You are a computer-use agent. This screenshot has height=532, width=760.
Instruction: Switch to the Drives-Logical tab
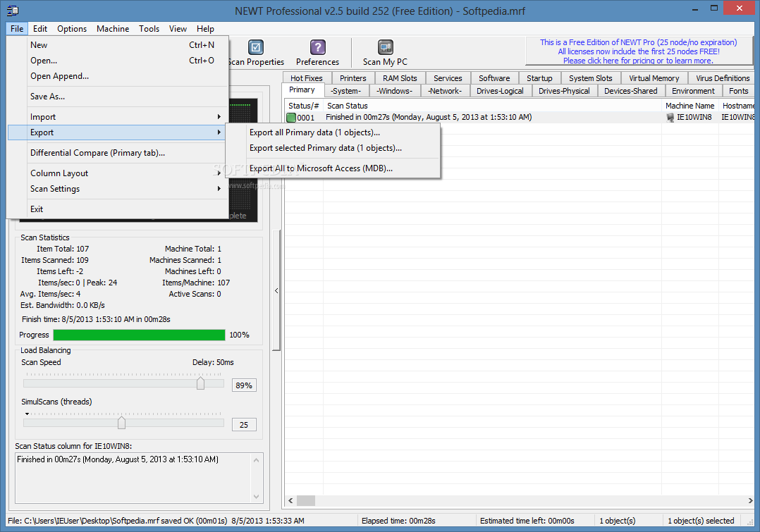(x=501, y=91)
